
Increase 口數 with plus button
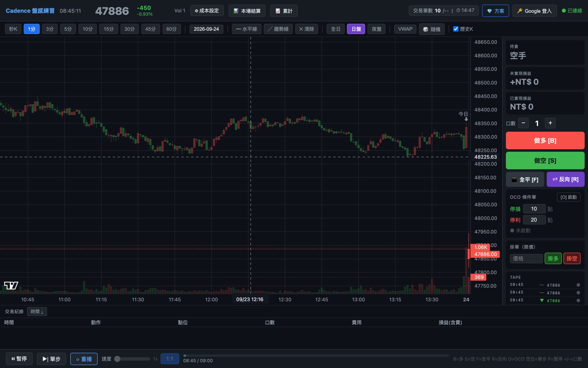click(550, 123)
